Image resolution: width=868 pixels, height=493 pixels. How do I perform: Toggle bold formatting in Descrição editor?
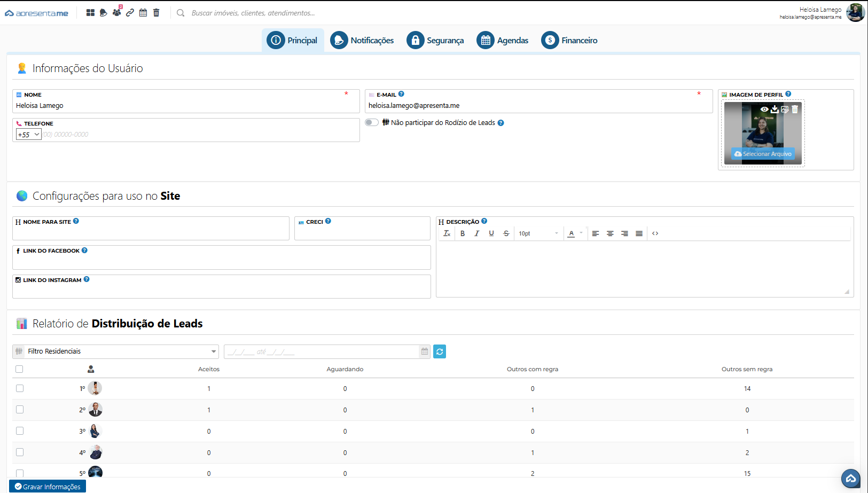coord(463,233)
